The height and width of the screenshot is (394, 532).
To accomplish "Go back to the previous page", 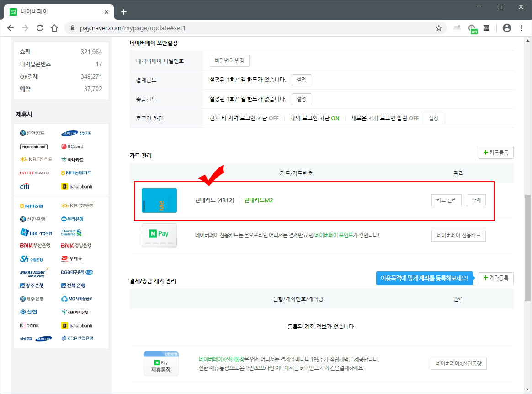I will point(11,28).
